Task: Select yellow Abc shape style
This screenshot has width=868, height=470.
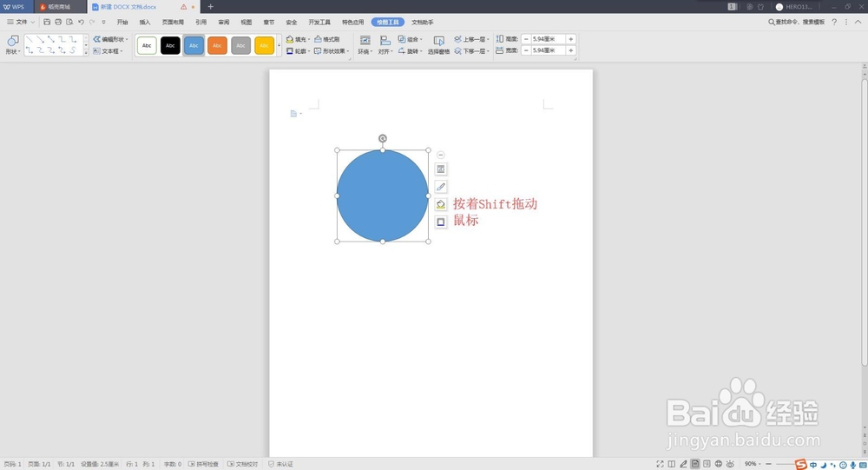Action: pyautogui.click(x=265, y=45)
